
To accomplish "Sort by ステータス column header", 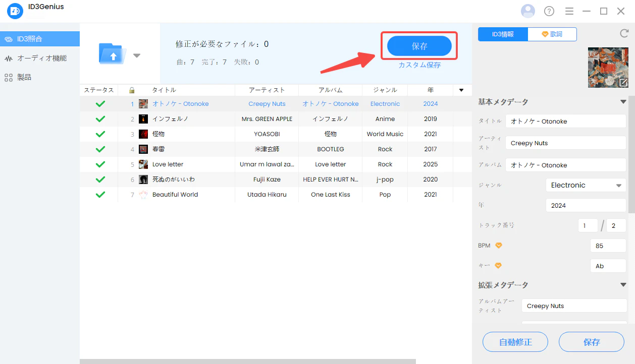I will tap(99, 90).
